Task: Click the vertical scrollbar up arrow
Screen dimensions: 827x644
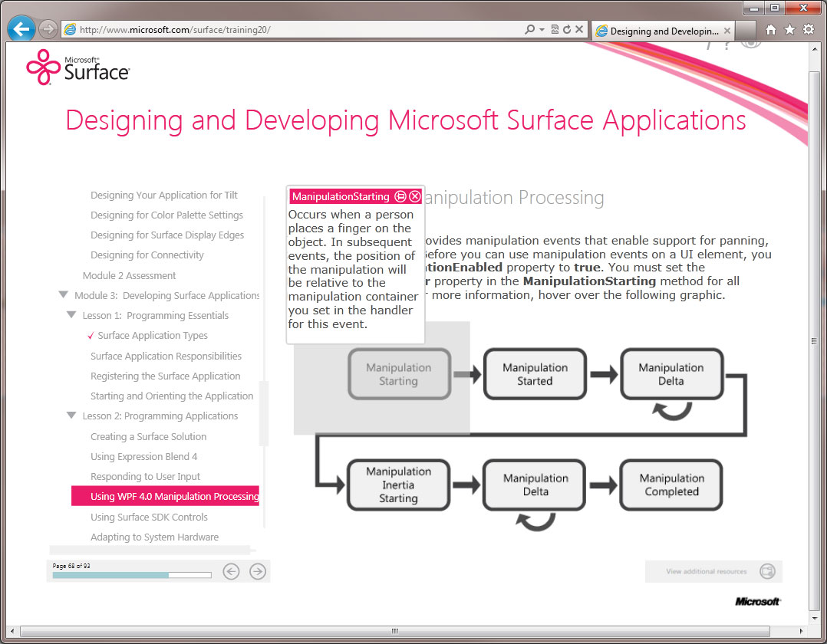Action: [x=815, y=49]
